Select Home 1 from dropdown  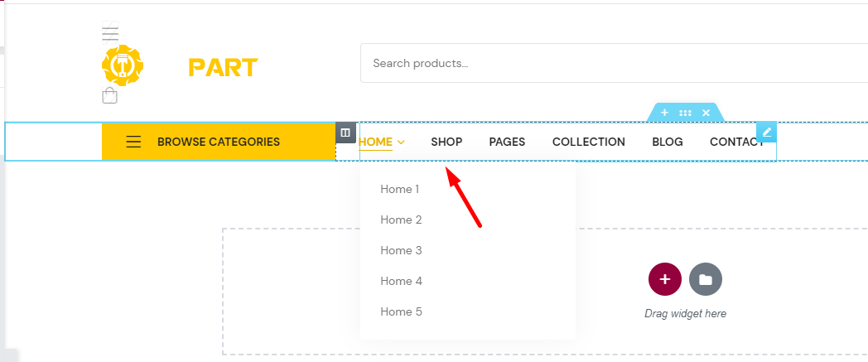400,190
